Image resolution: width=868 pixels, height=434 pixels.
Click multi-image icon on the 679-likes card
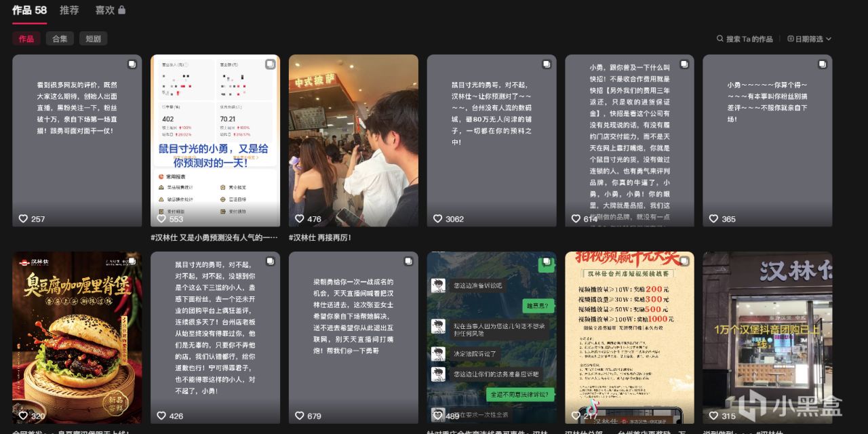pos(408,261)
